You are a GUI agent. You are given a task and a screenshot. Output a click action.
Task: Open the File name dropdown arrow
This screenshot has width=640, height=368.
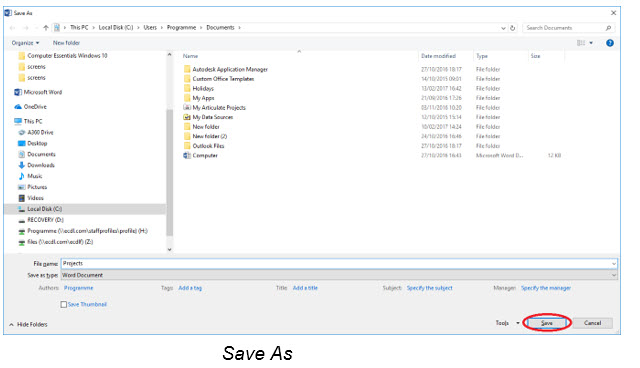point(613,264)
